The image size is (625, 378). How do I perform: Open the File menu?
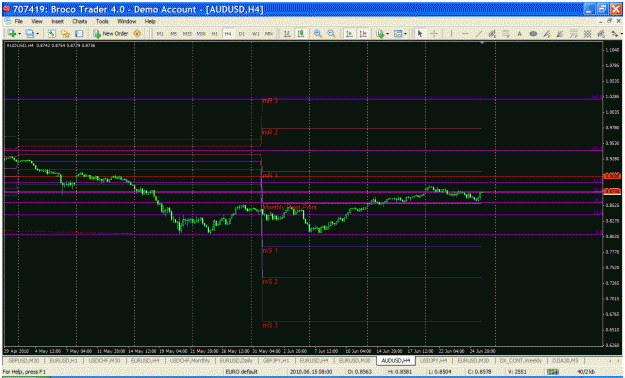(x=18, y=21)
